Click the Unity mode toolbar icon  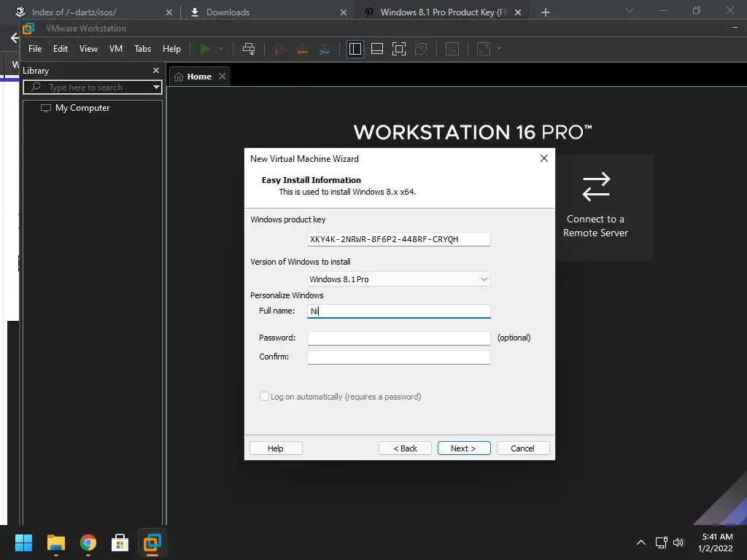coord(421,49)
